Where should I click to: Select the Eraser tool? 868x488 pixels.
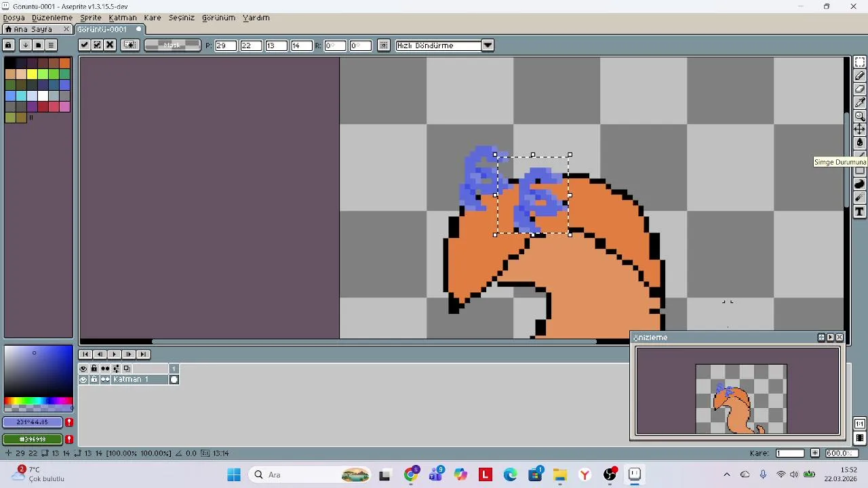pos(860,89)
